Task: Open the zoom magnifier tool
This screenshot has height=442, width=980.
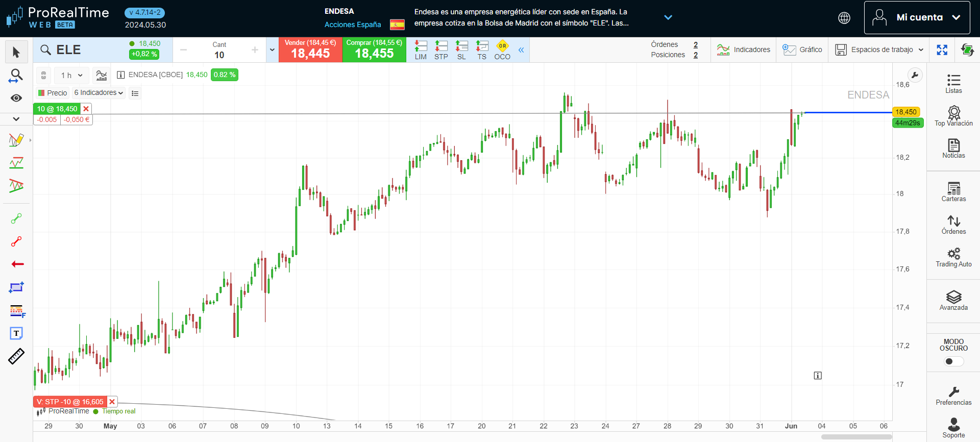Action: [16, 76]
